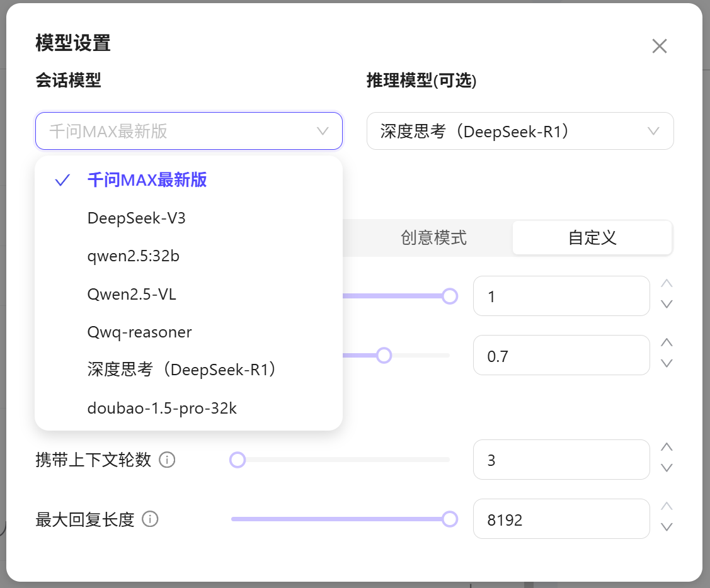Choose qwen2.5:32b from the dropdown list
The image size is (710, 588).
point(134,256)
